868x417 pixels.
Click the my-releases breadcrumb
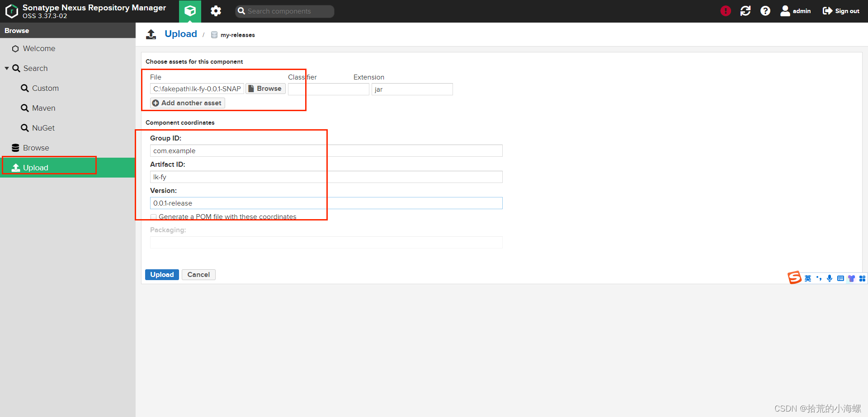(237, 35)
